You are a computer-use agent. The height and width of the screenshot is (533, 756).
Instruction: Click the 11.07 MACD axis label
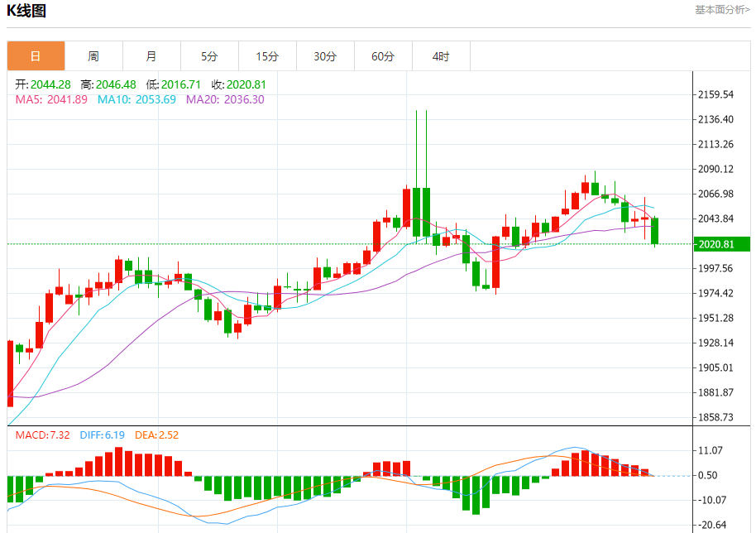(x=711, y=450)
